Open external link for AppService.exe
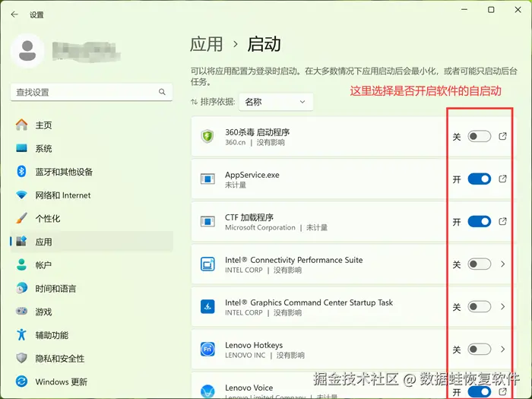532x399 pixels. (502, 179)
